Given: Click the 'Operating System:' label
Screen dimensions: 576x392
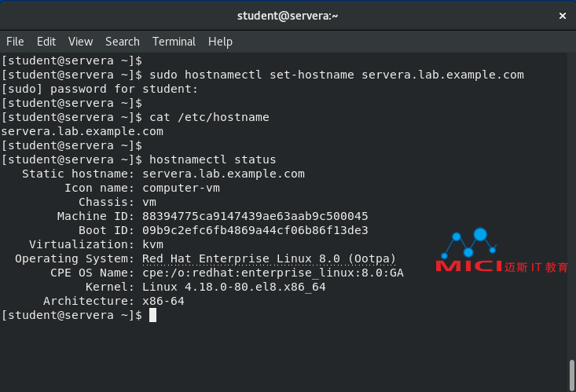Looking at the screenshot, I should pyautogui.click(x=75, y=258).
